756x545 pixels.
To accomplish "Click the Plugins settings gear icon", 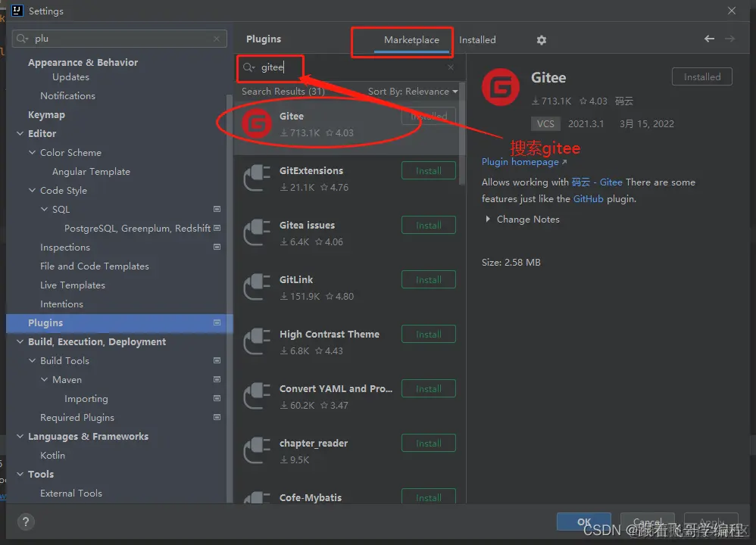I will [x=542, y=40].
